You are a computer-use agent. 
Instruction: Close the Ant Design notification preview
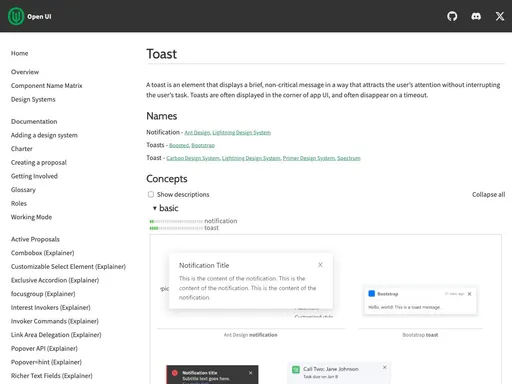(x=320, y=265)
